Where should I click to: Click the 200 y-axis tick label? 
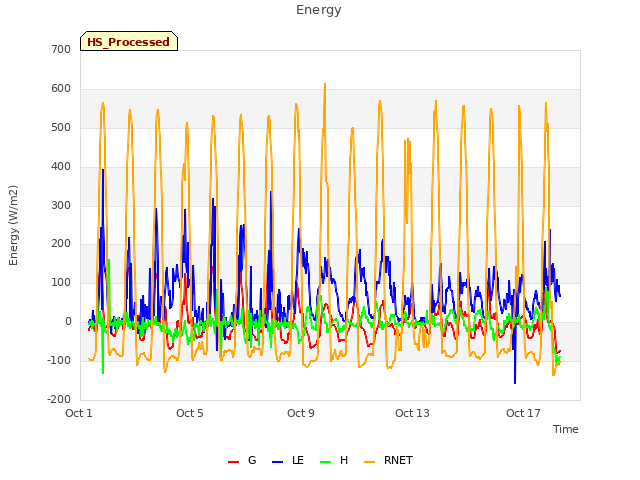pyautogui.click(x=61, y=244)
